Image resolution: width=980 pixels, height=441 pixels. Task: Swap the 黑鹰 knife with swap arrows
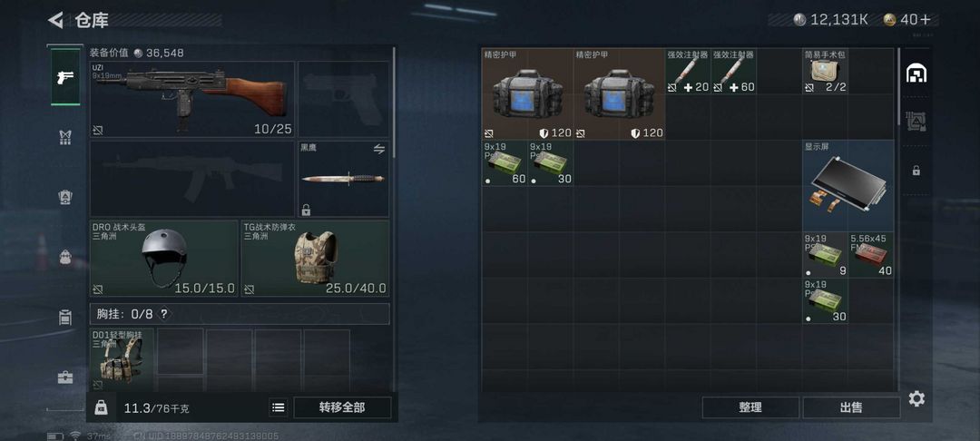coord(378,149)
